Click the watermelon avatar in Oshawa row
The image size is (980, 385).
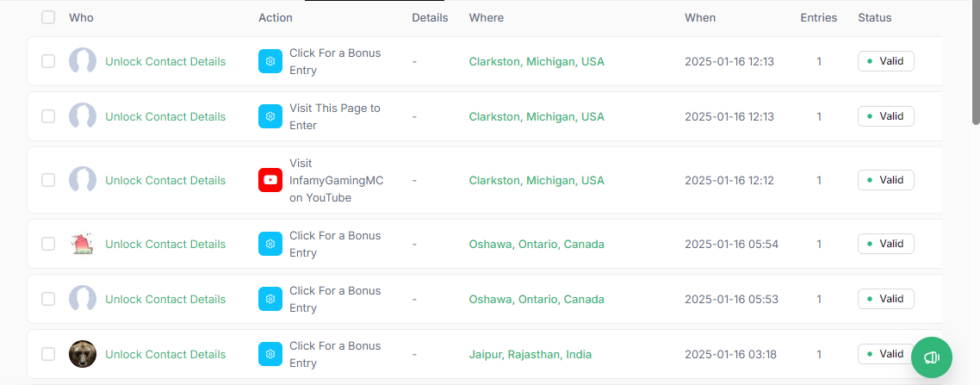(x=83, y=244)
